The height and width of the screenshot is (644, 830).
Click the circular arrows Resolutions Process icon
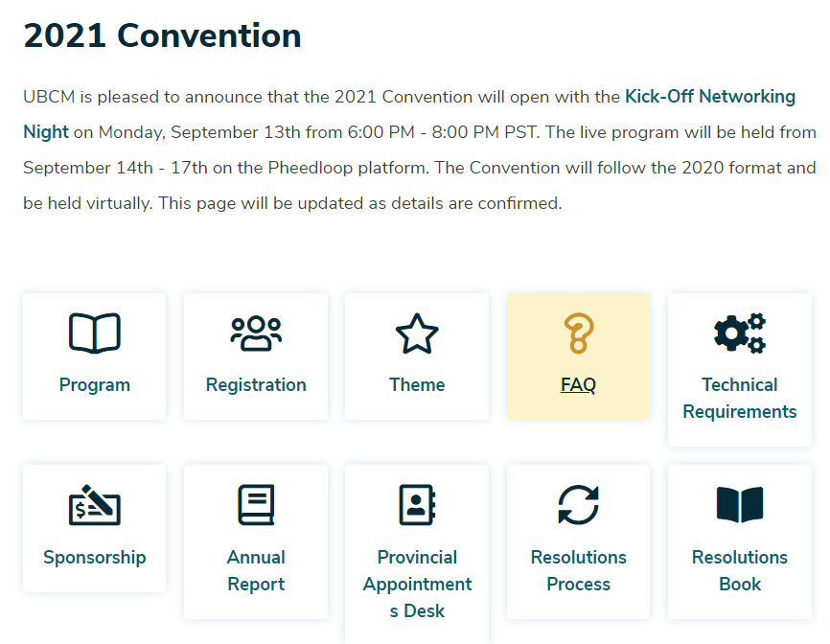[x=579, y=505]
